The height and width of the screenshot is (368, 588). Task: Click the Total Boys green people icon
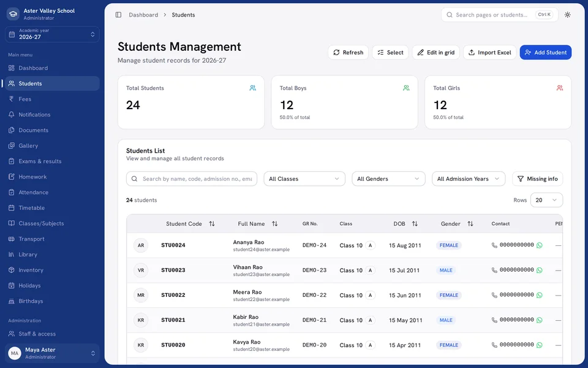pyautogui.click(x=406, y=88)
